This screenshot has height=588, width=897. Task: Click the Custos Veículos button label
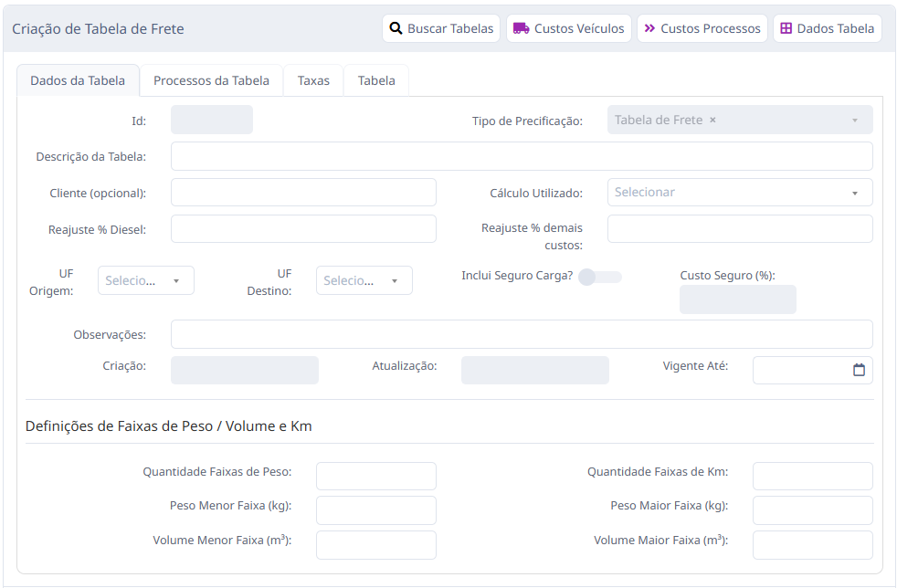pyautogui.click(x=579, y=28)
